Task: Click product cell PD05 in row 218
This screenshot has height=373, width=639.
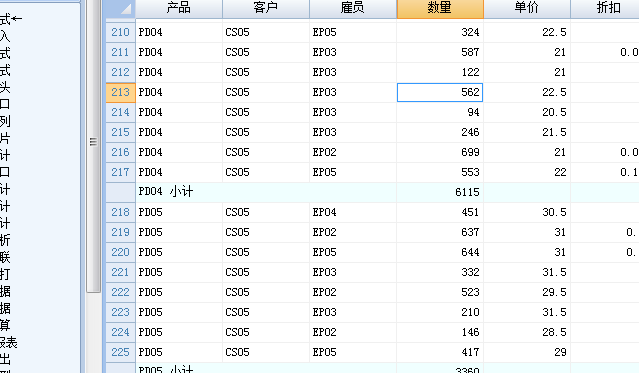Action: [179, 212]
